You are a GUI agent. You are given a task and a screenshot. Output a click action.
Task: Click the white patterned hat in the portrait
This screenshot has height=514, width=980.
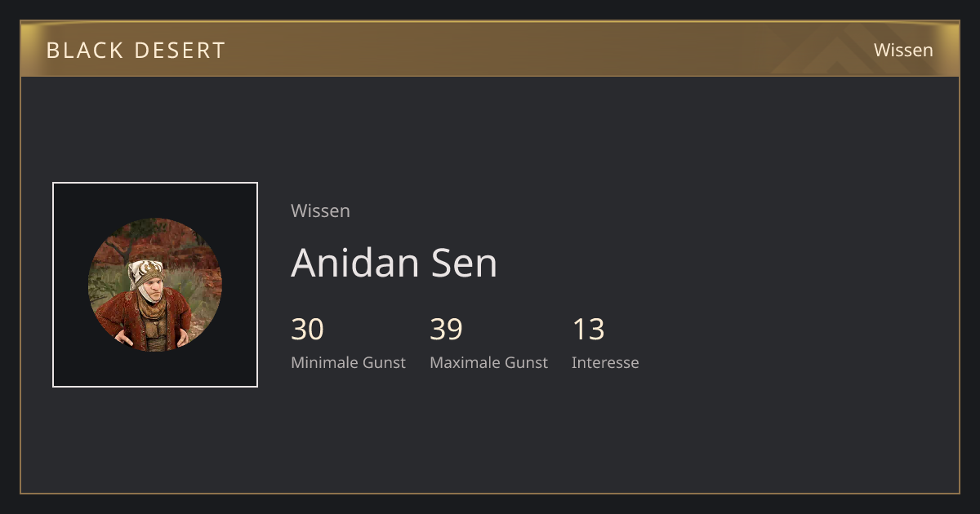tap(146, 273)
